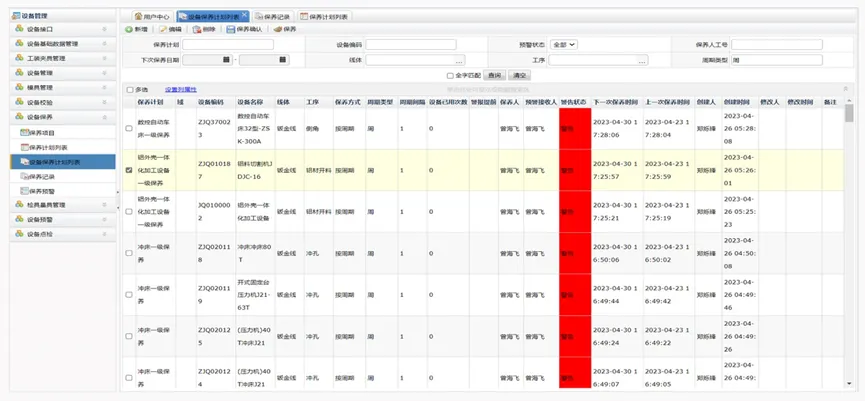Check the row with code ZJQ370023
Viewport: 865px width, 401px height.
tap(129, 129)
